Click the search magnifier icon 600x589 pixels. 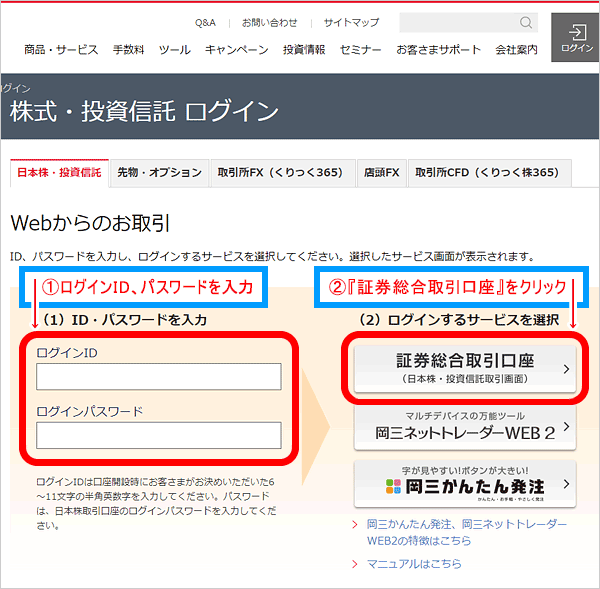click(x=526, y=23)
